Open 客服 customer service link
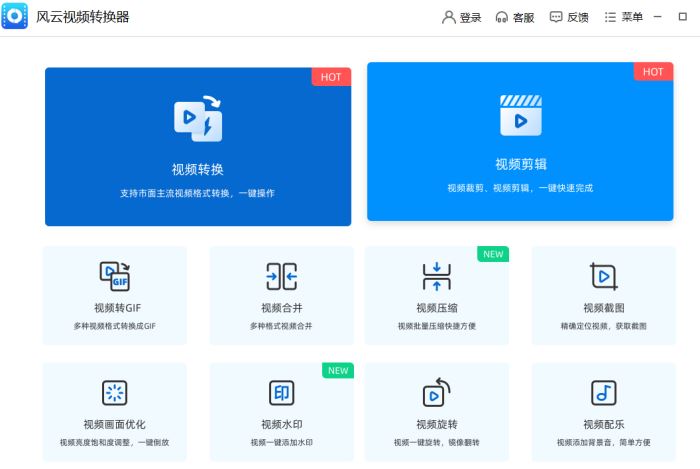The height and width of the screenshot is (469, 700). [x=524, y=17]
